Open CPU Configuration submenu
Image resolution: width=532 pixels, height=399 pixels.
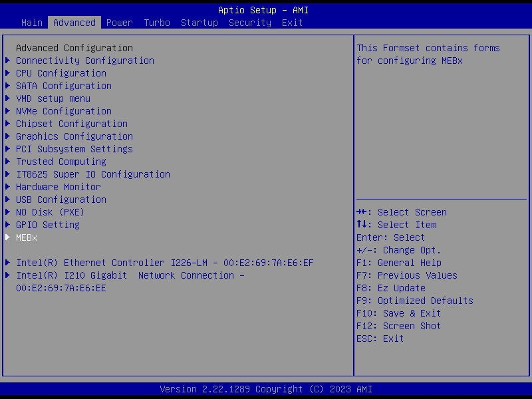click(61, 73)
